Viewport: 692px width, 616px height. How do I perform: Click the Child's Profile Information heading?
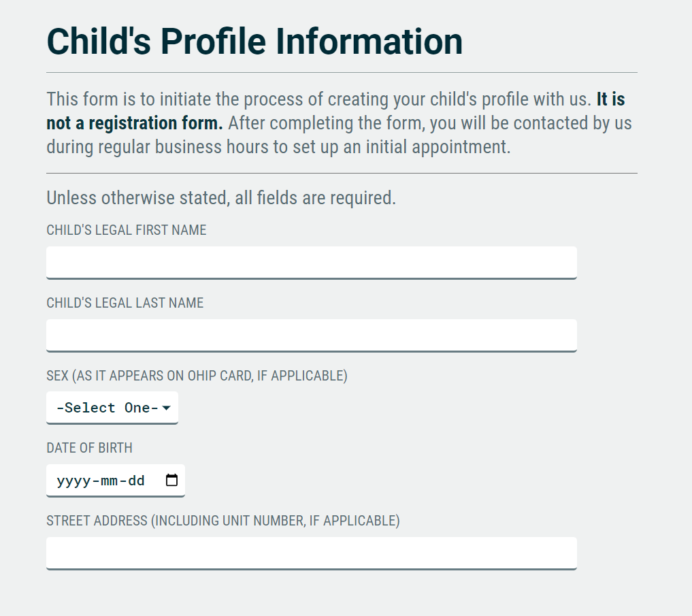pos(254,42)
